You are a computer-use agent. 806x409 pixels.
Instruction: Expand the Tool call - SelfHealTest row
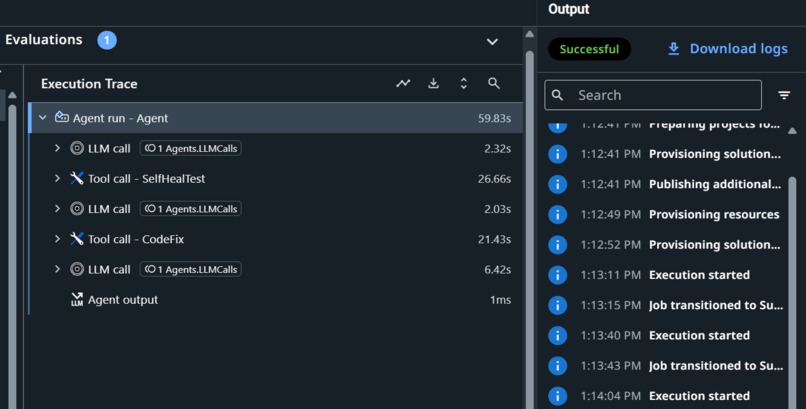pyautogui.click(x=57, y=178)
